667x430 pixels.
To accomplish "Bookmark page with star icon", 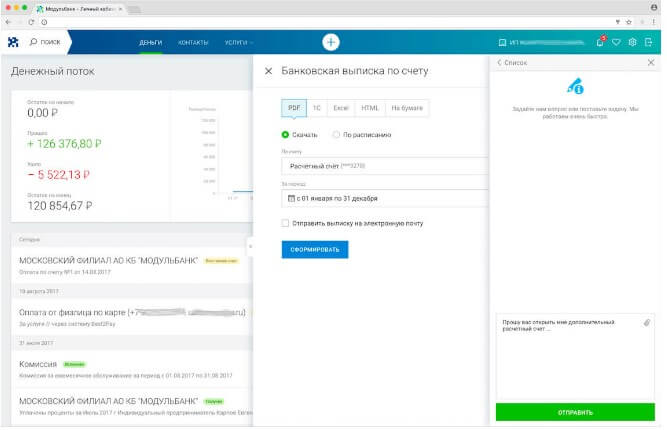I will (x=629, y=22).
